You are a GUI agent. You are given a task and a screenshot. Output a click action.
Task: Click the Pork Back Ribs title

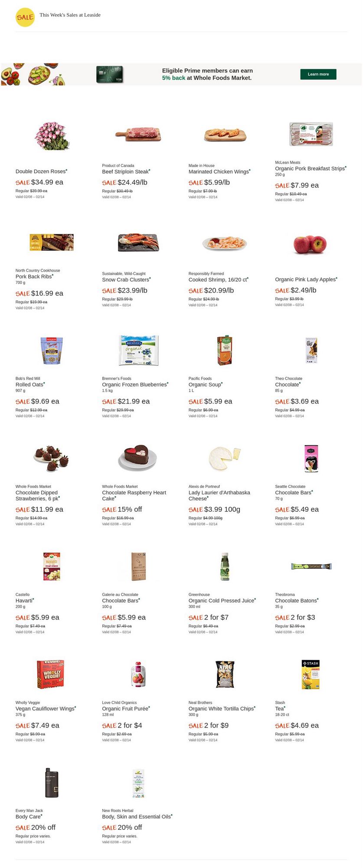(34, 277)
